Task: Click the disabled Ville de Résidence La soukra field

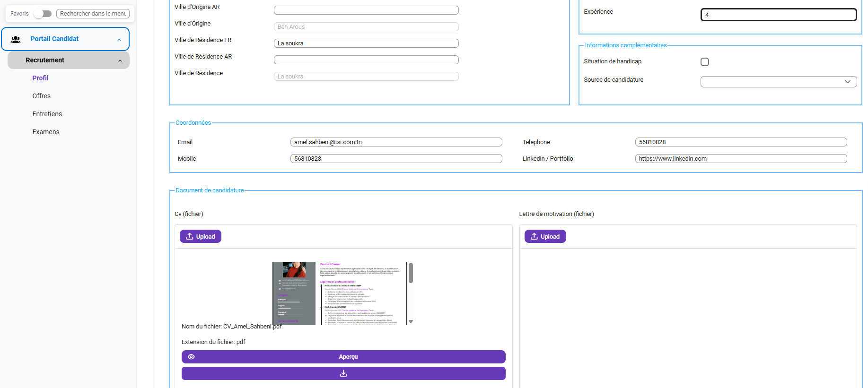Action: pyautogui.click(x=366, y=77)
